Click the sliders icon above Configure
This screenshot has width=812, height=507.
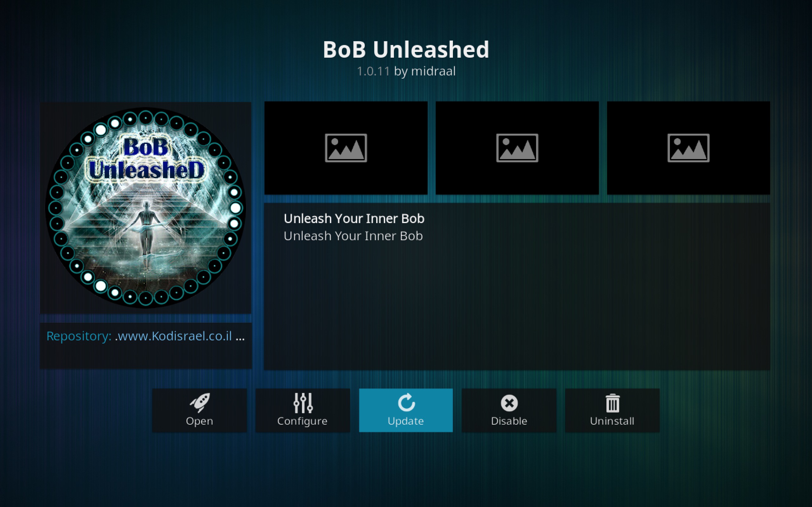pyautogui.click(x=303, y=403)
